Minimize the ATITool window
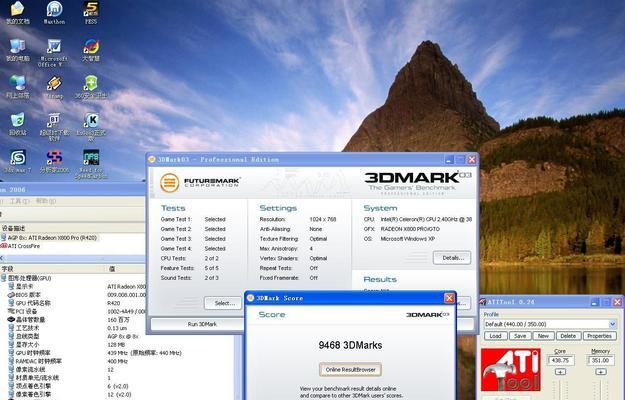 click(595, 302)
